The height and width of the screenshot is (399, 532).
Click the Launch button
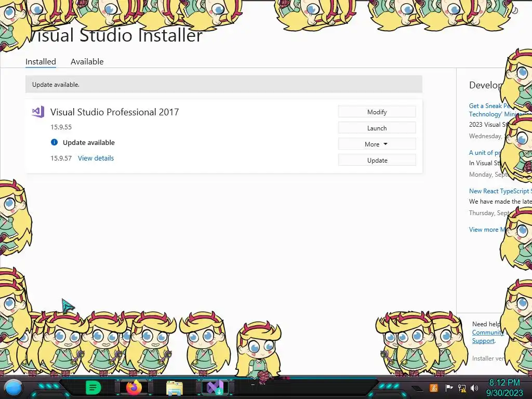coord(377,128)
